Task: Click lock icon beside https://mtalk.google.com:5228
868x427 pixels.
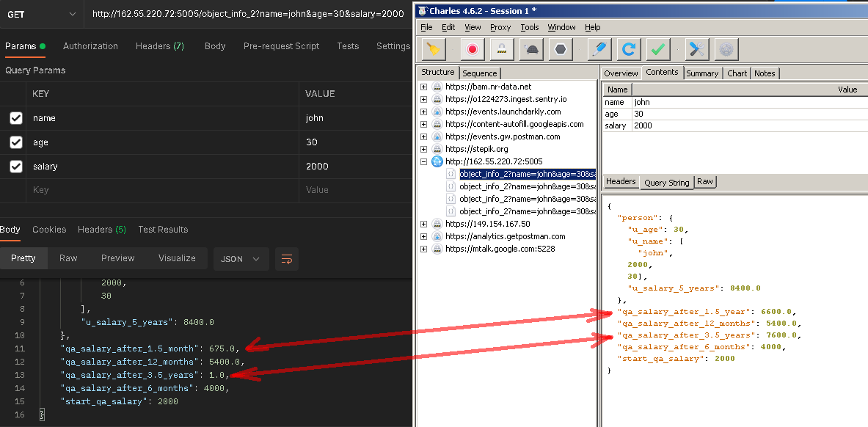Action: click(x=437, y=249)
